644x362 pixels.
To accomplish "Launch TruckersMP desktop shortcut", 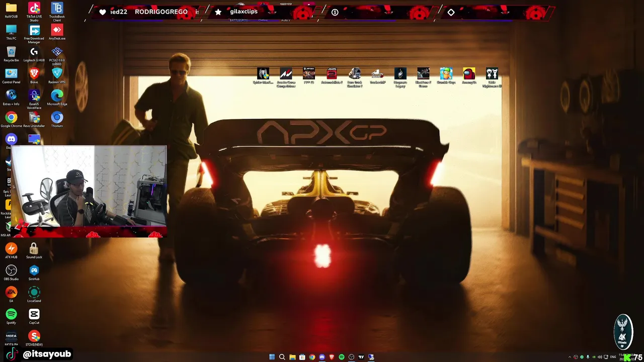I will pos(377,76).
